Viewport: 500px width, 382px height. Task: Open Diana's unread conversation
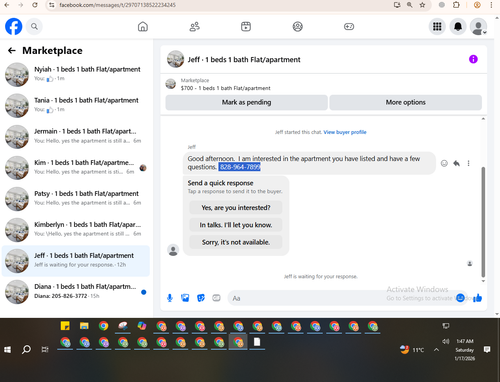[76, 291]
